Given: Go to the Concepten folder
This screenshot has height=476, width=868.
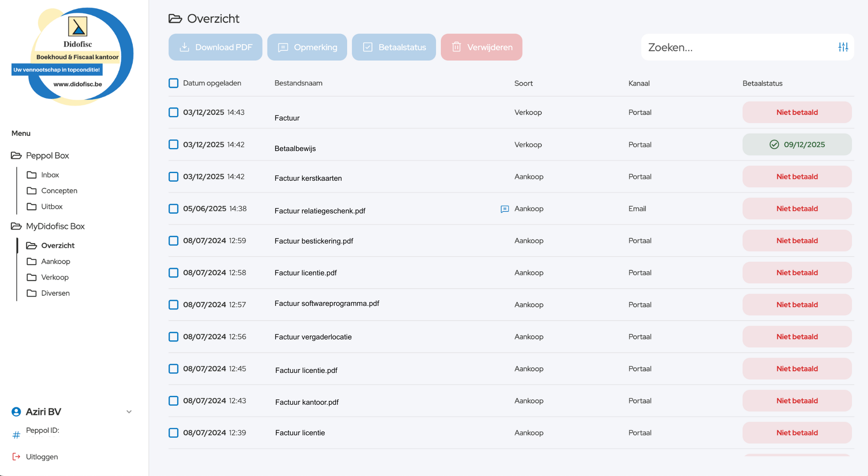Looking at the screenshot, I should coord(59,190).
